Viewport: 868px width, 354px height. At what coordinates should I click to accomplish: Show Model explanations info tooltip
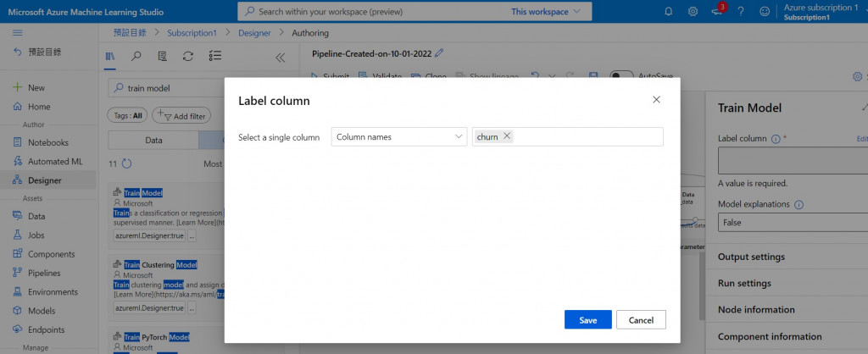[798, 204]
